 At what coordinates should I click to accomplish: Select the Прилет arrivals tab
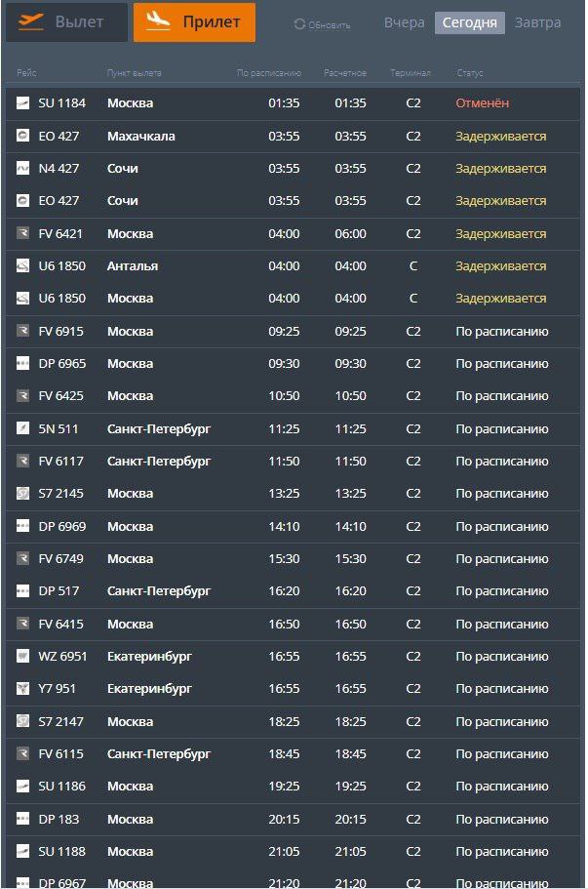(194, 22)
